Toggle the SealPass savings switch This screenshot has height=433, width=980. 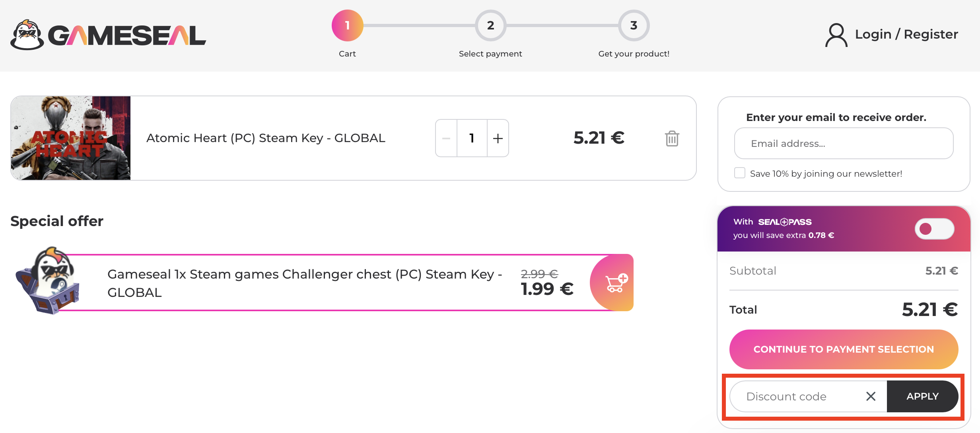point(934,229)
